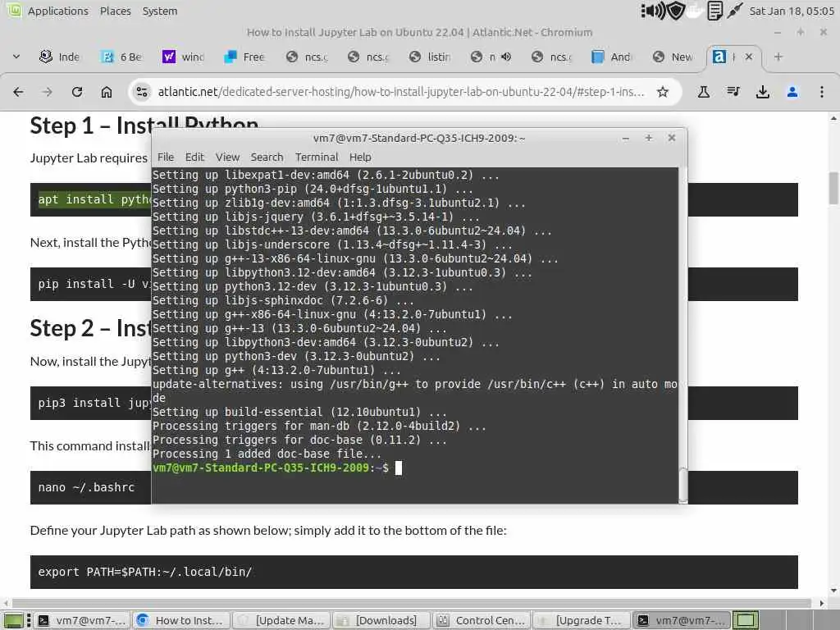Open a new browser tab
Viewport: 840px width, 630px height.
click(778, 57)
